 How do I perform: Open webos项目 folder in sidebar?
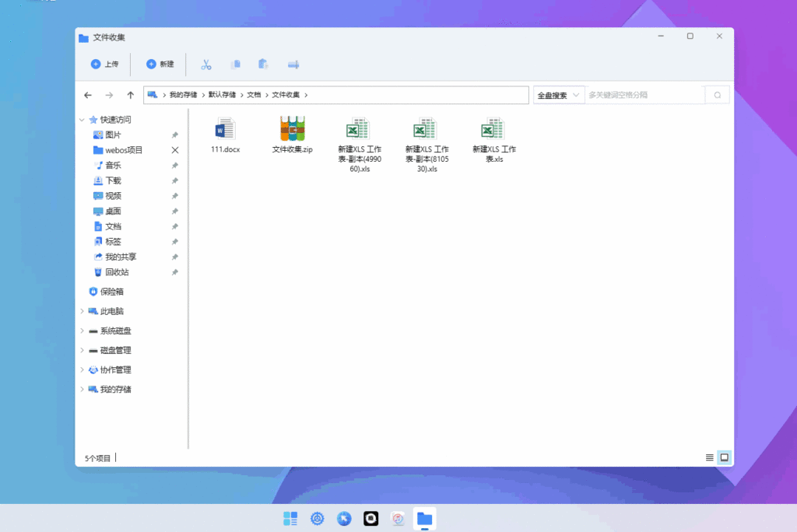pos(124,150)
